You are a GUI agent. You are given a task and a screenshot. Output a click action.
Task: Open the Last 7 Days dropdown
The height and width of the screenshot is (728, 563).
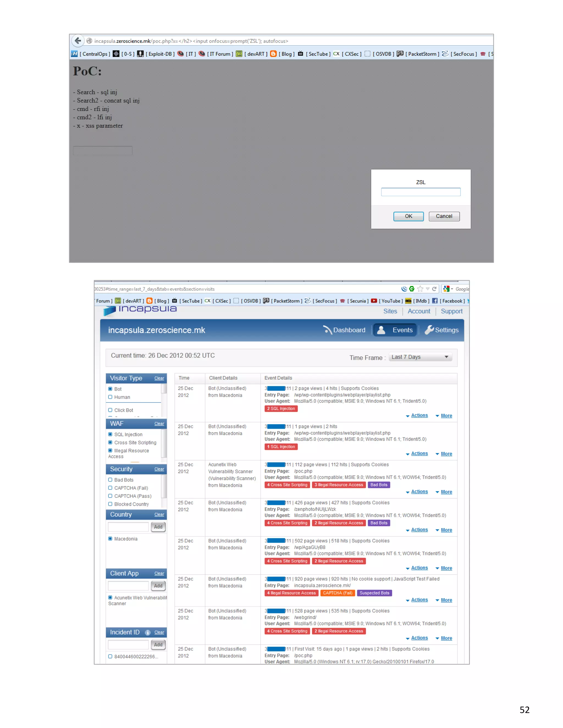click(x=420, y=357)
